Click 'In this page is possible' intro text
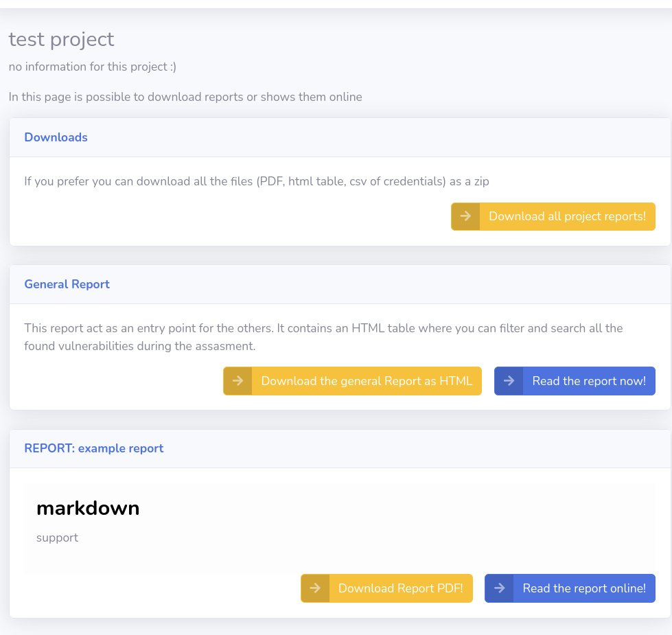Image resolution: width=672 pixels, height=635 pixels. point(185,97)
